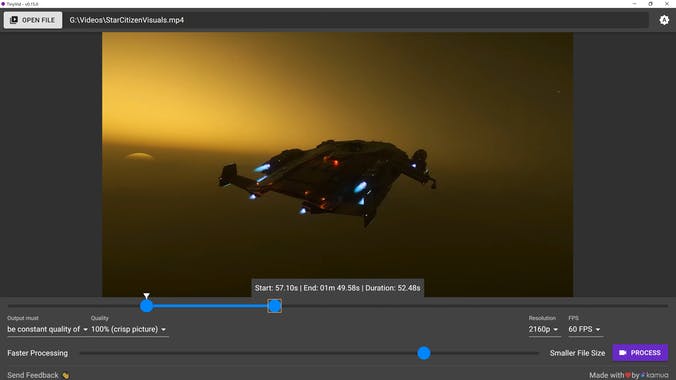Screen dimensions: 676x380
Task: Click the 'Faster Processing' label
Action: [38, 353]
